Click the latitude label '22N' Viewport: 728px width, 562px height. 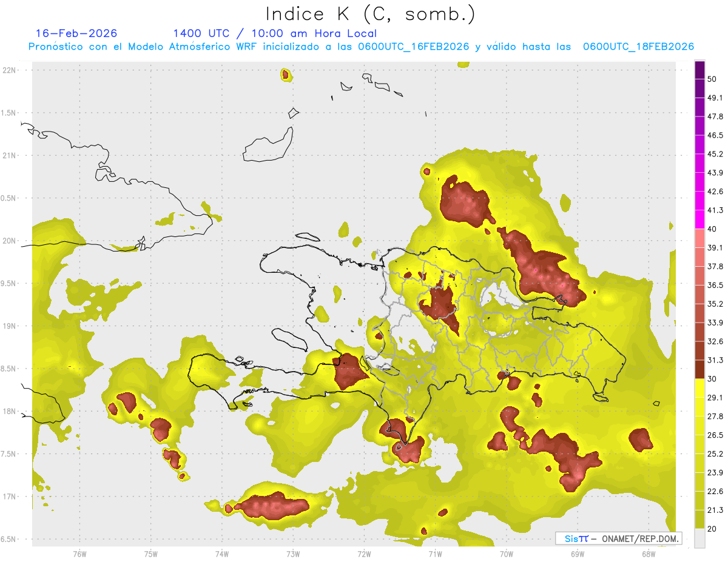10,70
